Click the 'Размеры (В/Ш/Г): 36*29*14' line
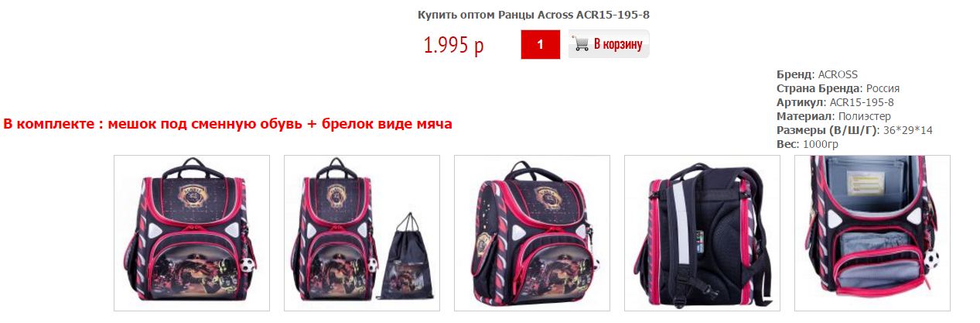This screenshot has height=323, width=980. point(855,130)
